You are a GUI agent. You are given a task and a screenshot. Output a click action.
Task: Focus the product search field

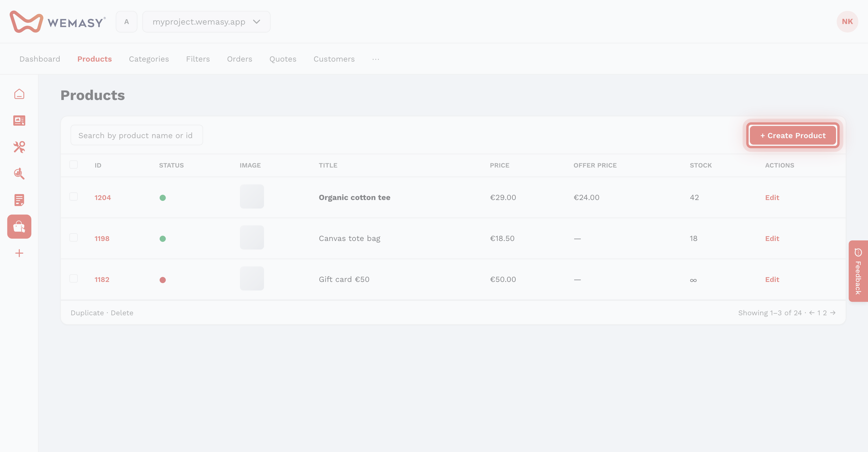point(136,135)
